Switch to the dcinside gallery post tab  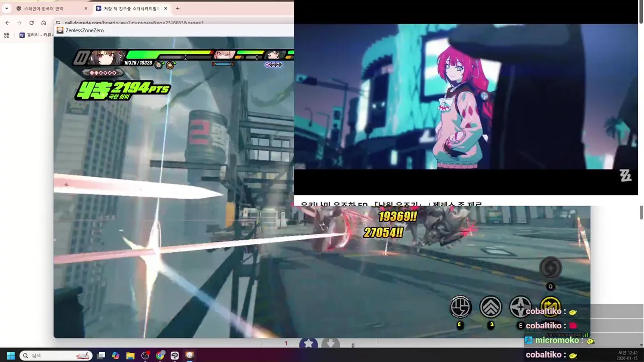132,9
